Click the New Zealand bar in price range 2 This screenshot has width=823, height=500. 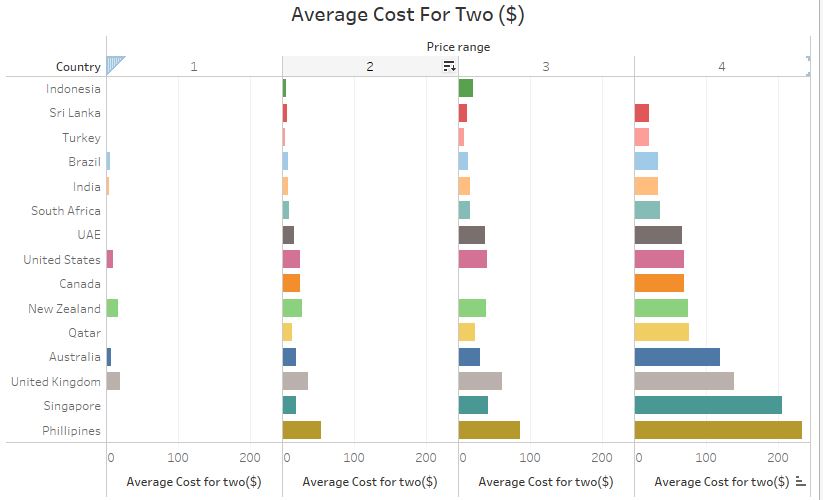tap(292, 308)
